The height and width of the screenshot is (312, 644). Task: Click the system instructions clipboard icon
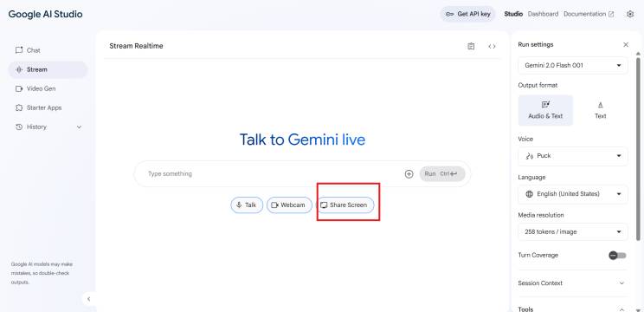471,47
